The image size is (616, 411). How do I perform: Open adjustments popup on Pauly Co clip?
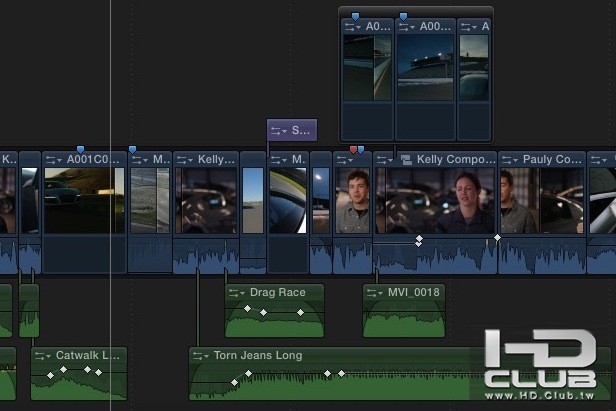click(510, 160)
